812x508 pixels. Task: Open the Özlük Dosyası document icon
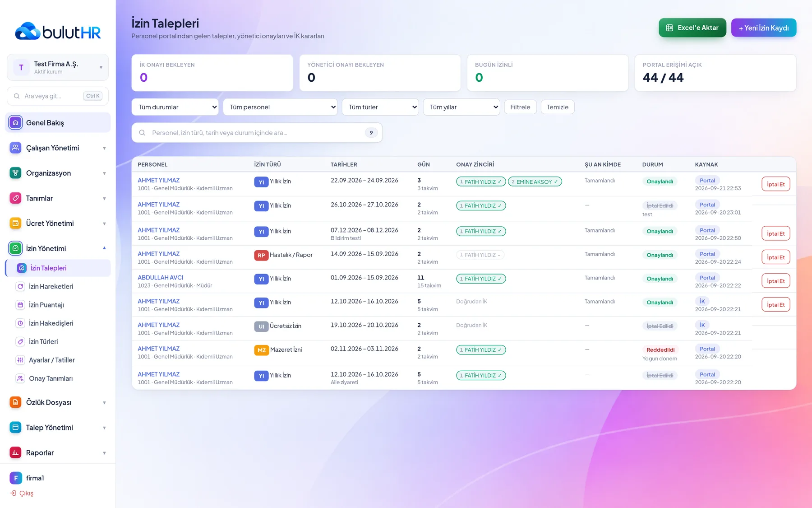coord(15,402)
